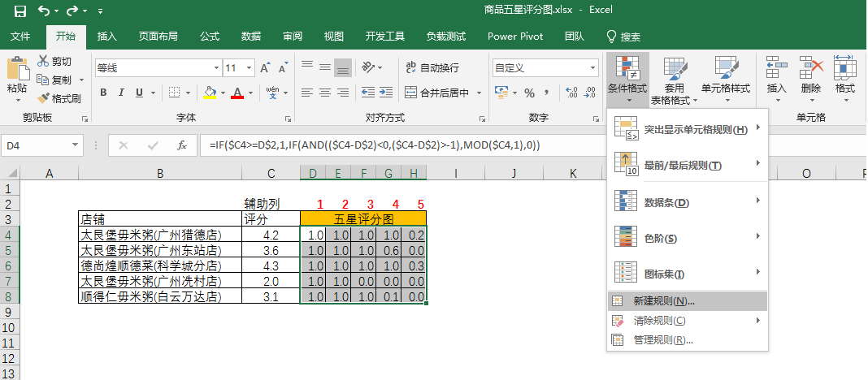Set middle vertical alignment

tap(325, 67)
